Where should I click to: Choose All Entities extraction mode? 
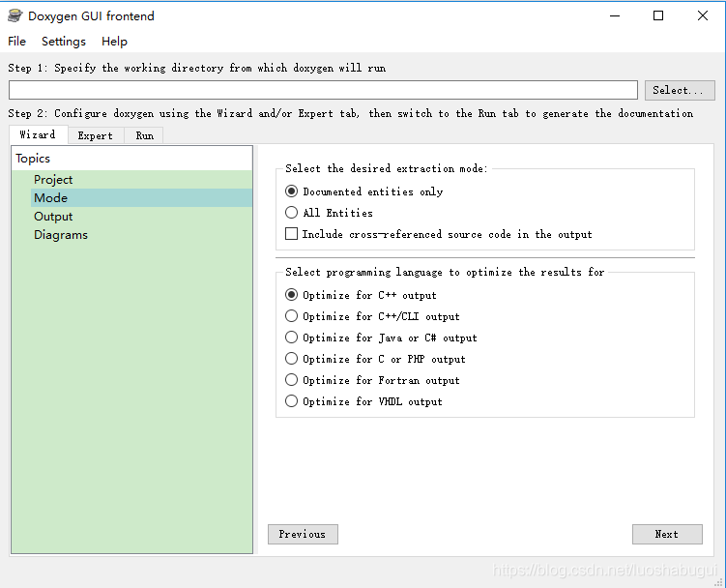(x=330, y=213)
